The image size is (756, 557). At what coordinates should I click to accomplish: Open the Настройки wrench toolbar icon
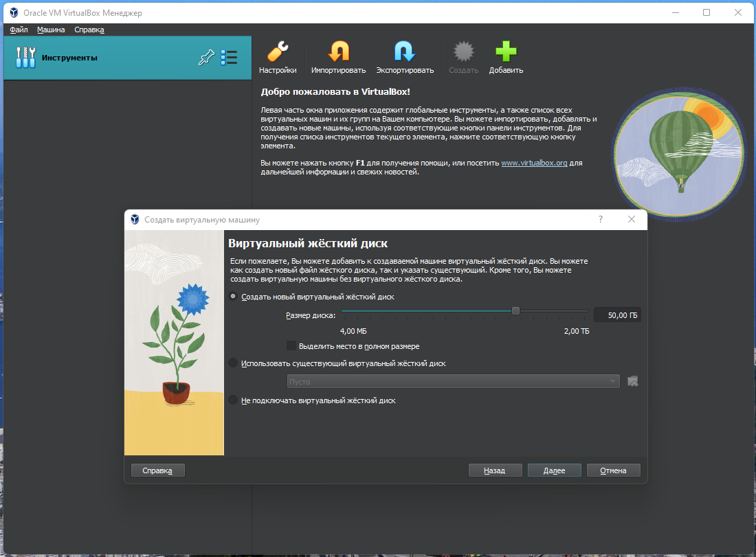[278, 51]
